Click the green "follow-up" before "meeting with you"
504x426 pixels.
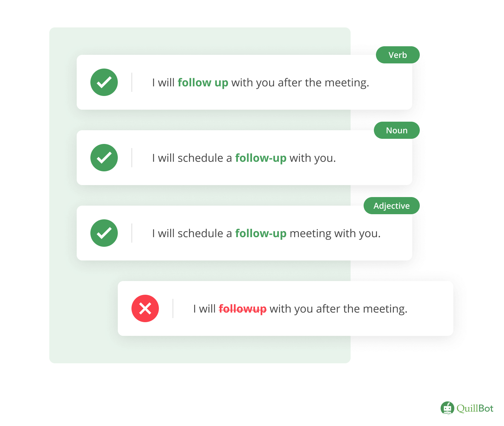(x=261, y=233)
